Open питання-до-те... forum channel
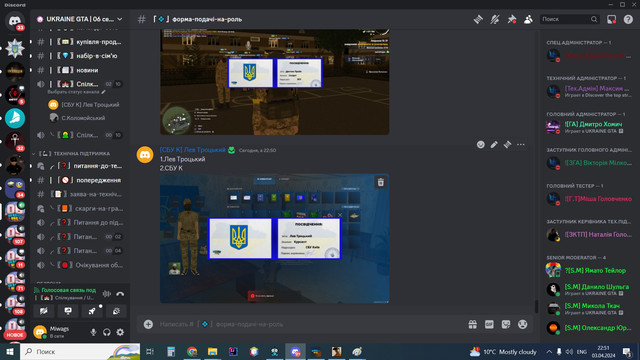This screenshot has width=640, height=360. pos(80,166)
